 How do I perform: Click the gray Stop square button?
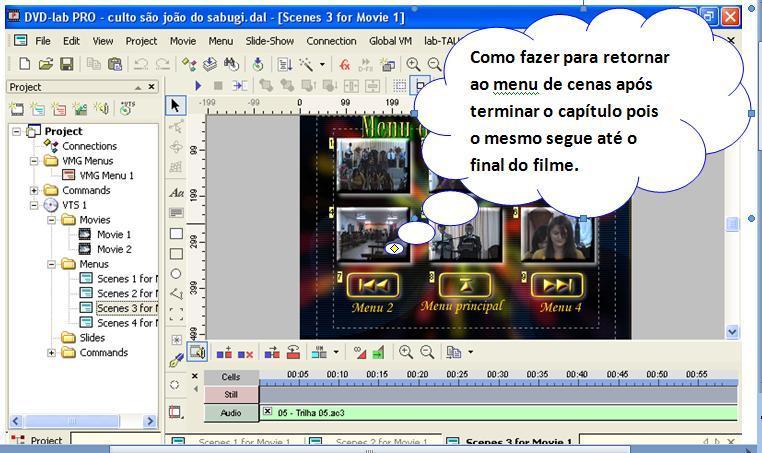tap(218, 86)
